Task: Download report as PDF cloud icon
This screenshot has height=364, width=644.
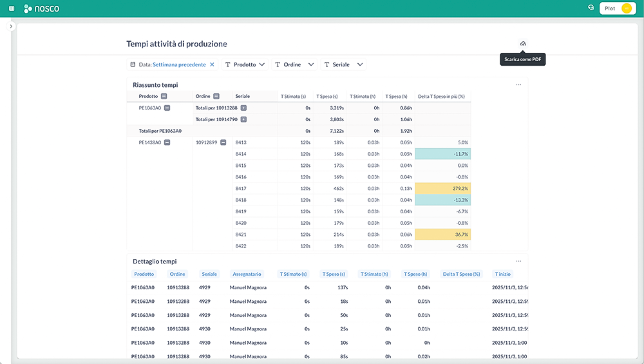Action: tap(523, 44)
